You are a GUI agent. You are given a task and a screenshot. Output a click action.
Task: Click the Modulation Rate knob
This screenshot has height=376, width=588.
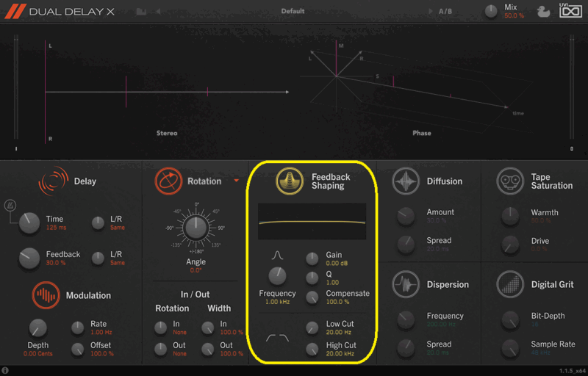click(x=78, y=328)
